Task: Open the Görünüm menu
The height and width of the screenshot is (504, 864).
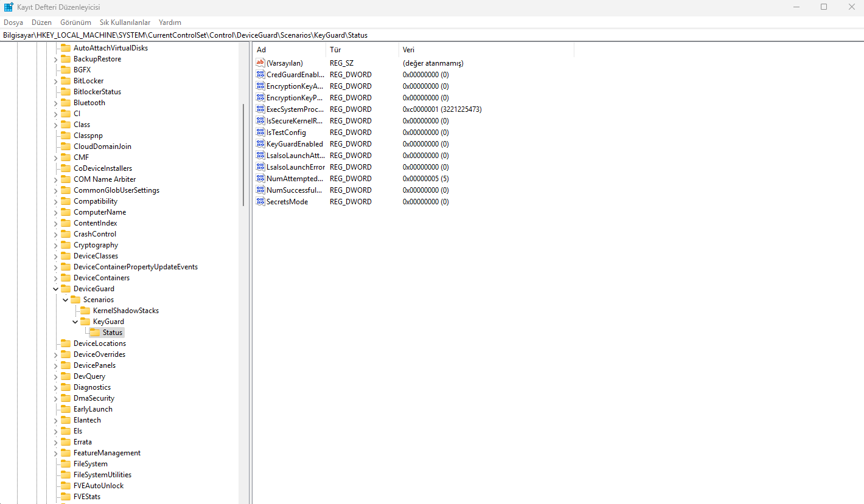Action: click(x=75, y=22)
